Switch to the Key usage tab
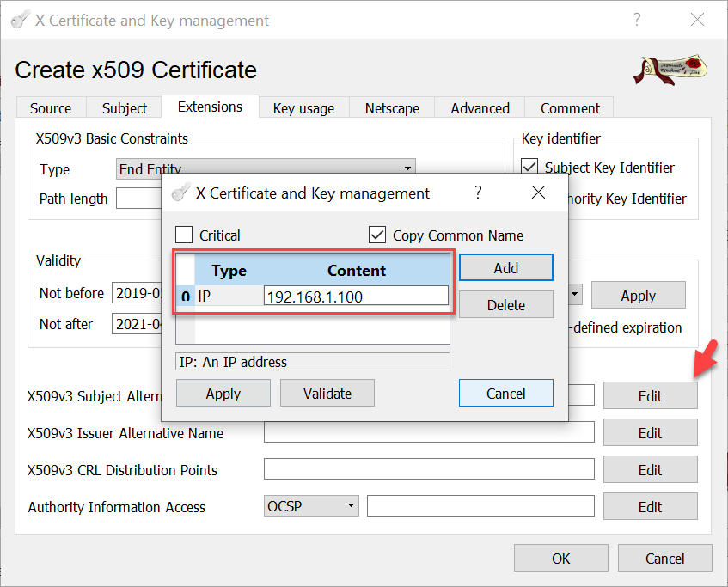Screen dimensions: 728x587 coord(303,108)
